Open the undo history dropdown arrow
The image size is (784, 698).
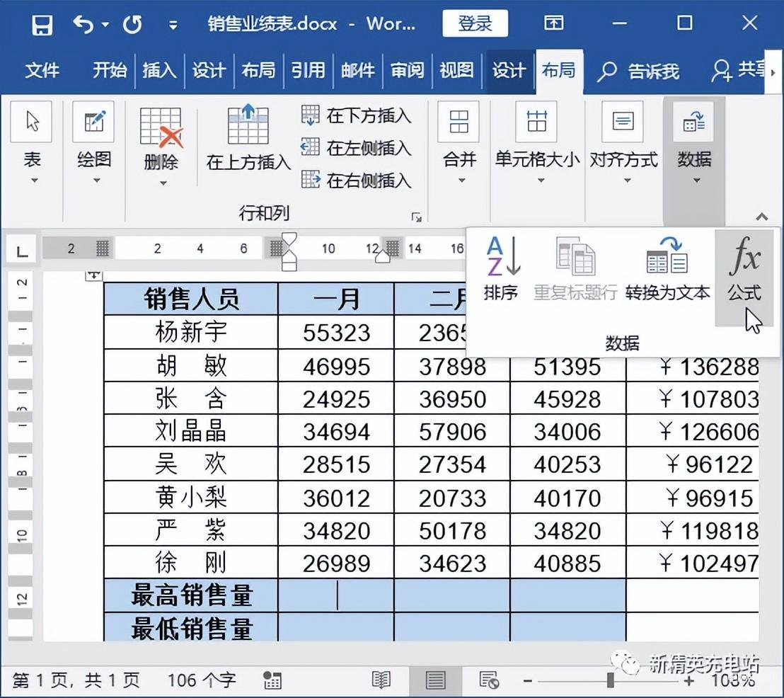(x=105, y=24)
